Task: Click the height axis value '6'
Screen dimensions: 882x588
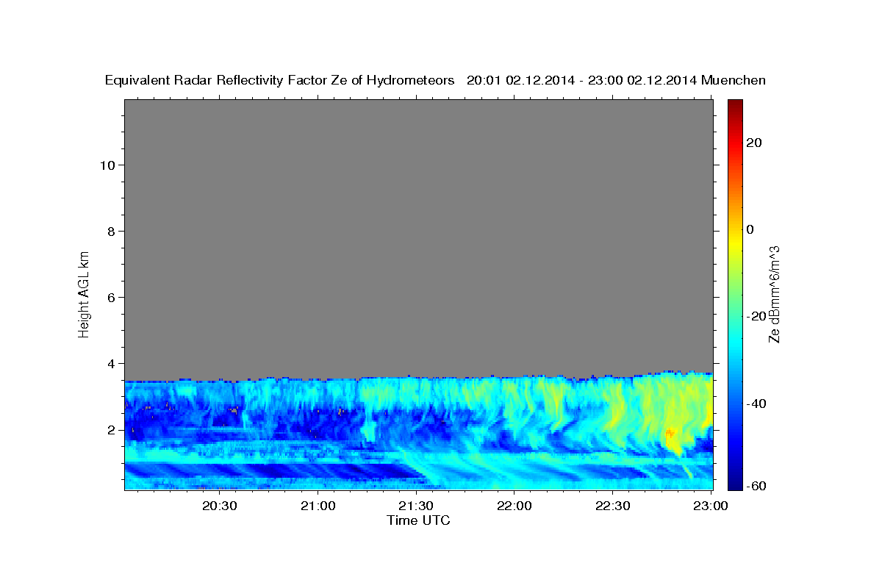Action: (112, 297)
